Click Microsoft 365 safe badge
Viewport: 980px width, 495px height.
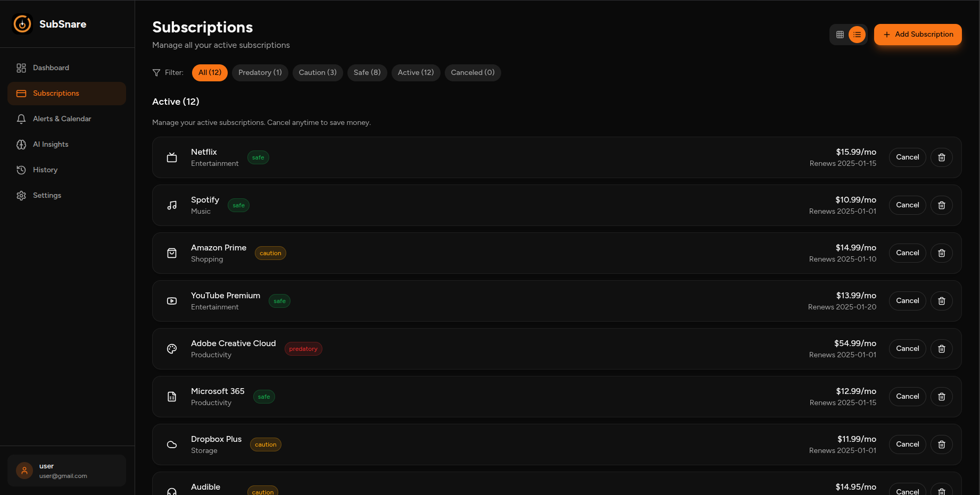pyautogui.click(x=264, y=397)
